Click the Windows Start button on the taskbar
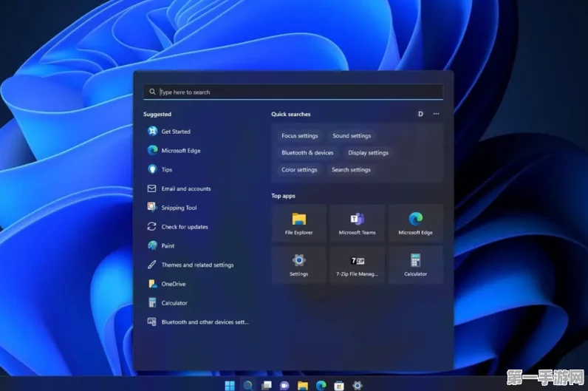Viewport: 588px width, 391px height. click(x=230, y=385)
